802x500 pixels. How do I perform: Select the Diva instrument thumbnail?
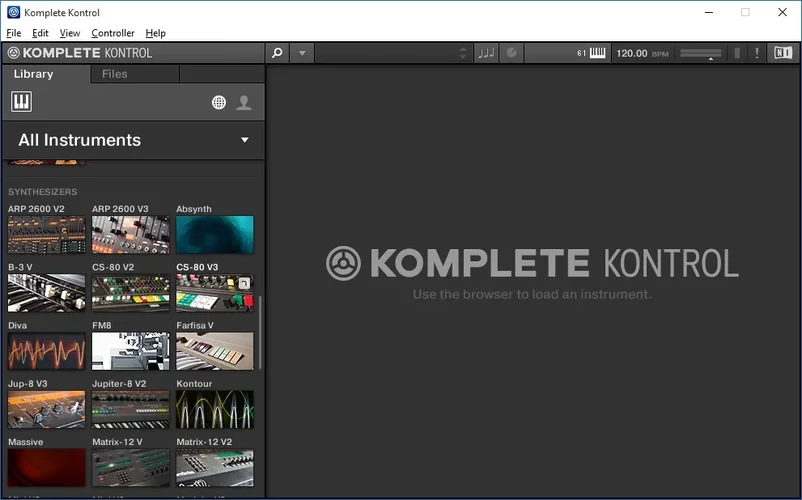point(47,351)
